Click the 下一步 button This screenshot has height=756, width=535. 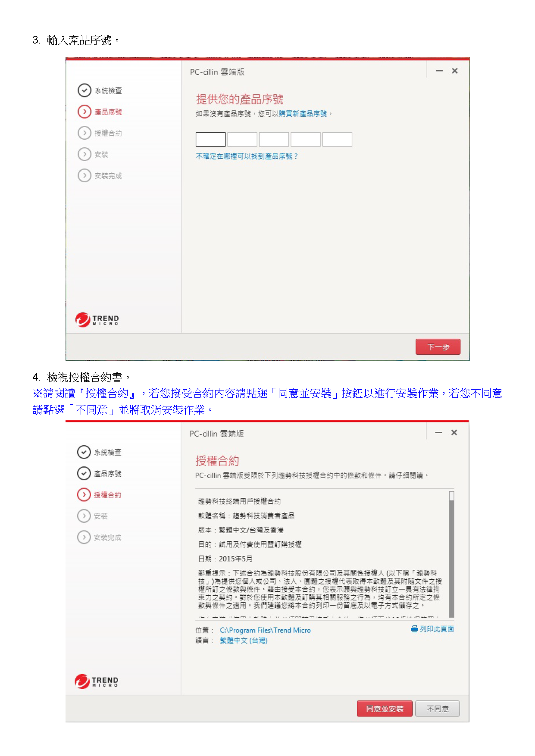click(x=438, y=347)
